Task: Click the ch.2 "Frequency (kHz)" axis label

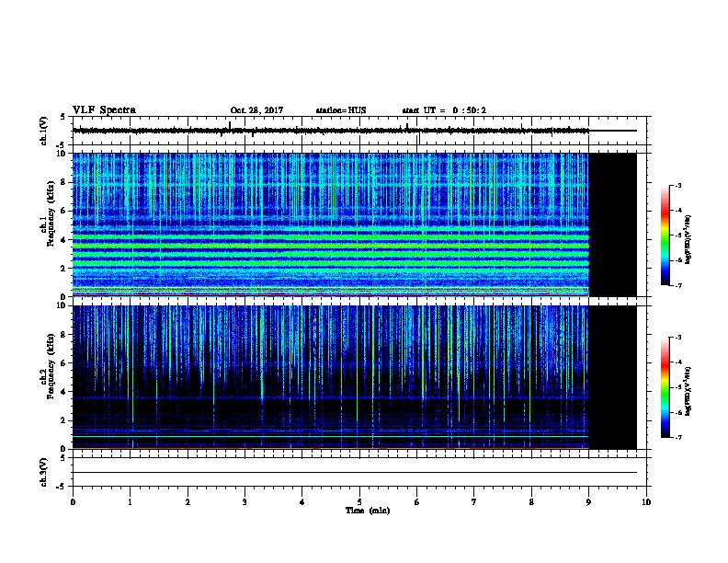Action: click(51, 366)
